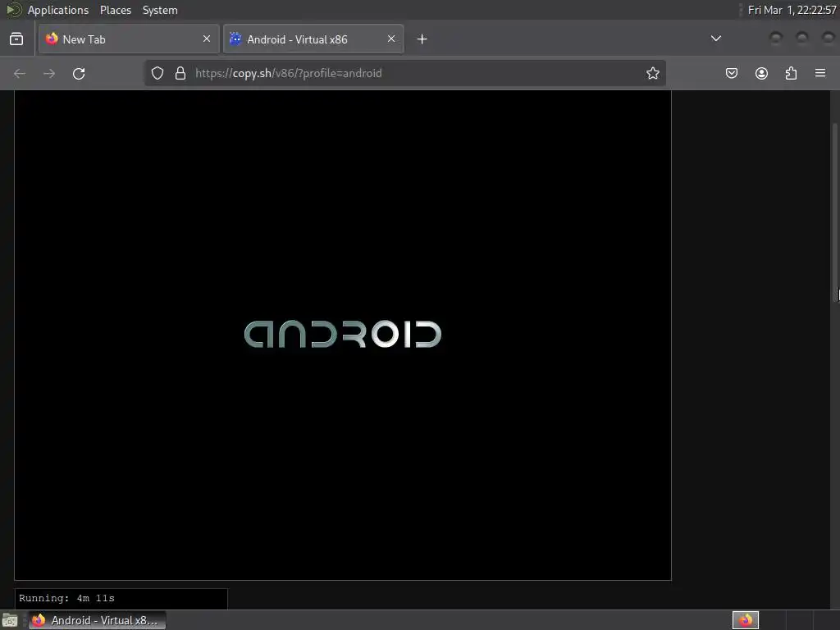Go forward to next page
Screen dimensions: 840x630
(x=49, y=73)
